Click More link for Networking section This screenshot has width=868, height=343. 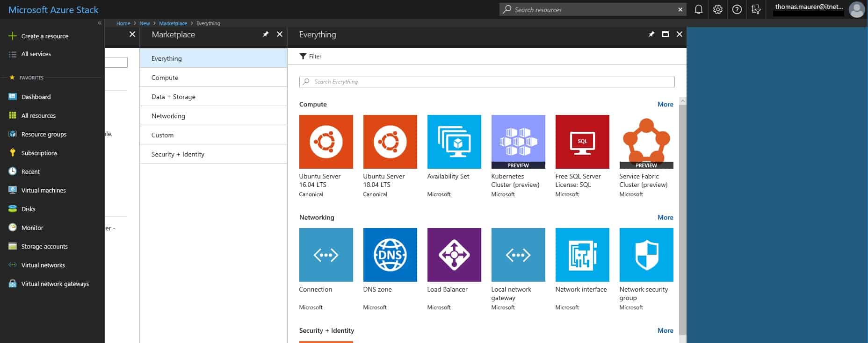(x=665, y=217)
